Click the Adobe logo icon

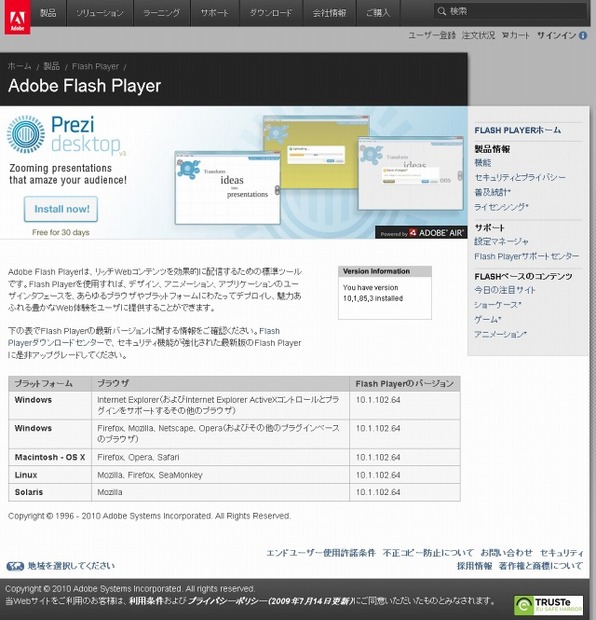point(17,18)
